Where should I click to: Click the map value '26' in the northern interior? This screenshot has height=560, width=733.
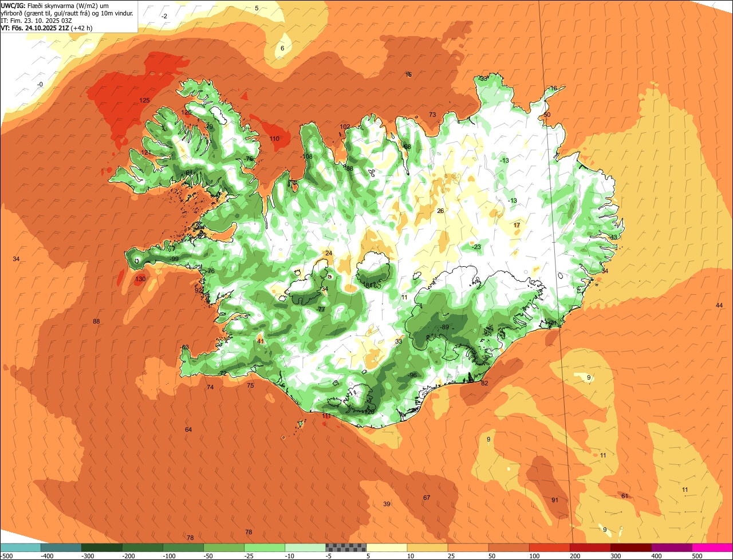pos(440,211)
